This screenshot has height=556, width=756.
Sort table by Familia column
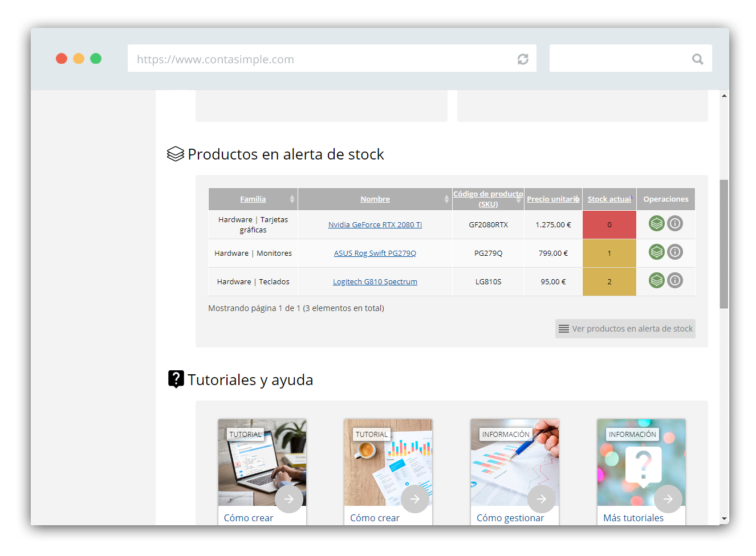coord(253,199)
